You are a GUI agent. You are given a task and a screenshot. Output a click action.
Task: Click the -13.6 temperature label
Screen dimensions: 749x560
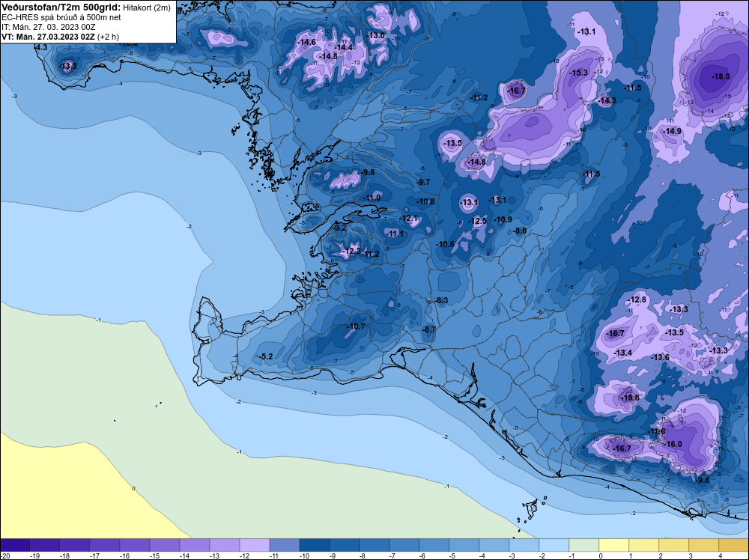tap(660, 357)
